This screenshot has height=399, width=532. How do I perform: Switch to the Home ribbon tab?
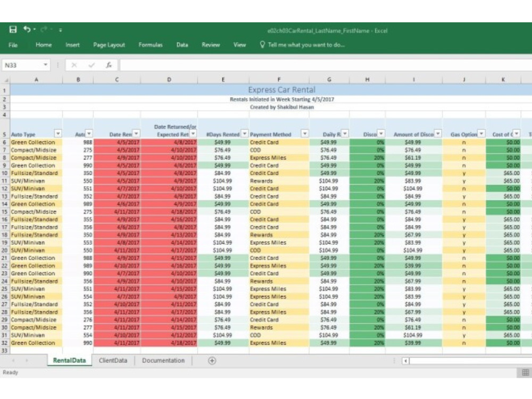point(44,45)
